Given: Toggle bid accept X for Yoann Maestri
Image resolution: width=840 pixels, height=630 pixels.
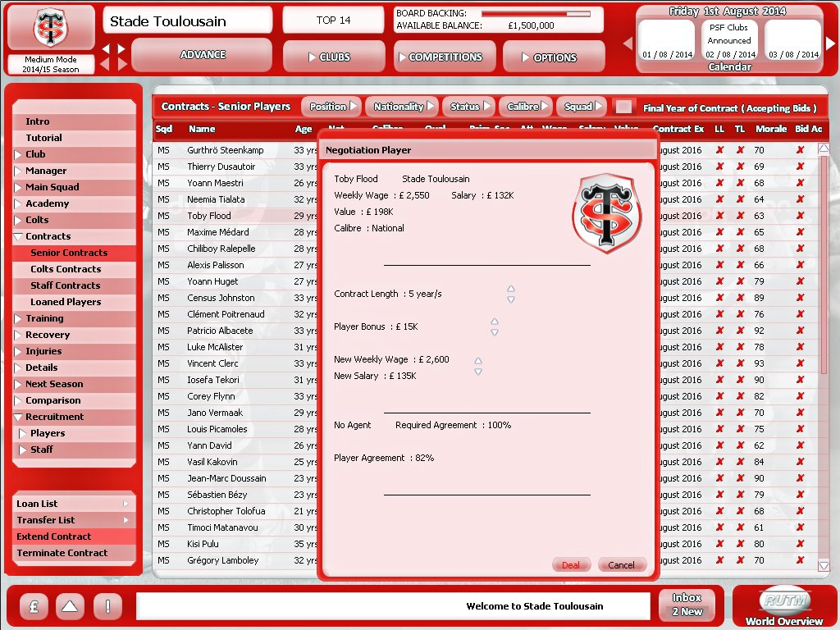Looking at the screenshot, I should coord(801,183).
